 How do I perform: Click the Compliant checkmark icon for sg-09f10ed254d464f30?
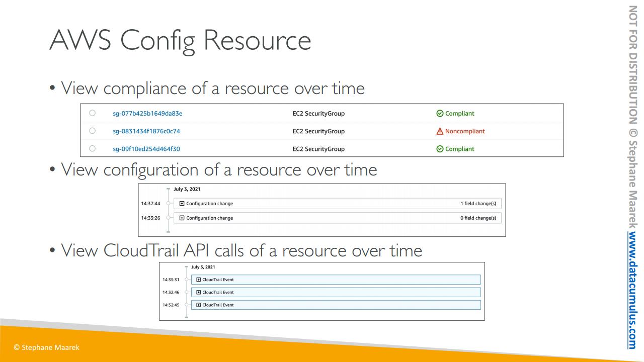(x=440, y=149)
